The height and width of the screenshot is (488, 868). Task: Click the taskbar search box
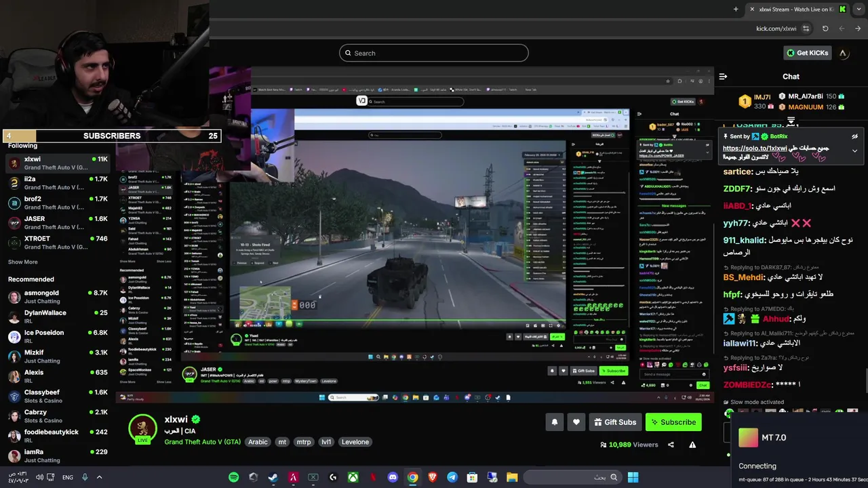coord(573,477)
